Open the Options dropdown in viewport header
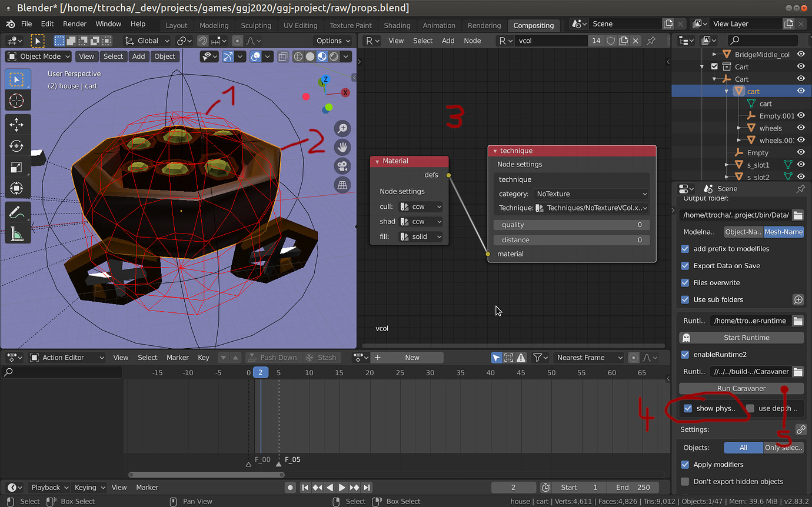This screenshot has height=507, width=812. [x=333, y=41]
